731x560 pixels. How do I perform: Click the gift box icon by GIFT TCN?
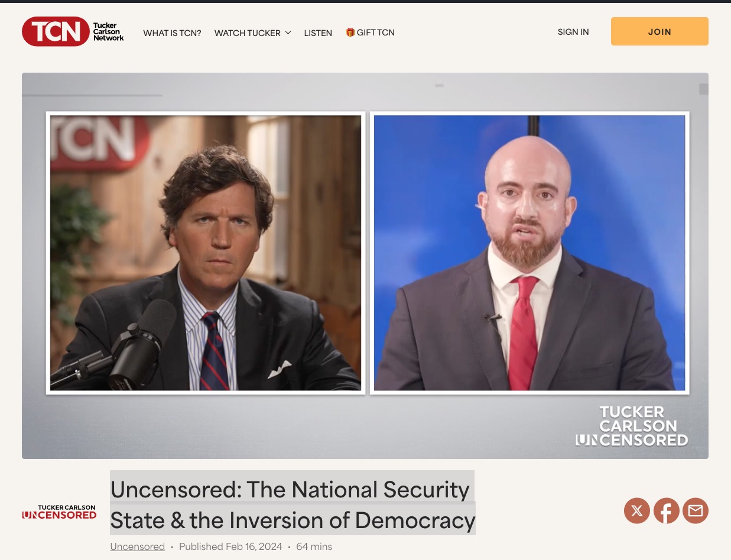pos(350,32)
